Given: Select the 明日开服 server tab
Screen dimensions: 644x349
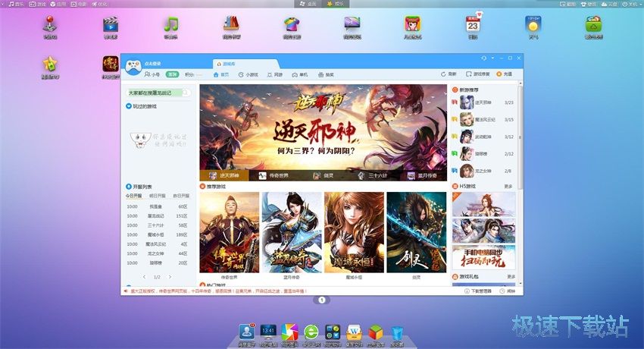Looking at the screenshot, I should point(158,196).
